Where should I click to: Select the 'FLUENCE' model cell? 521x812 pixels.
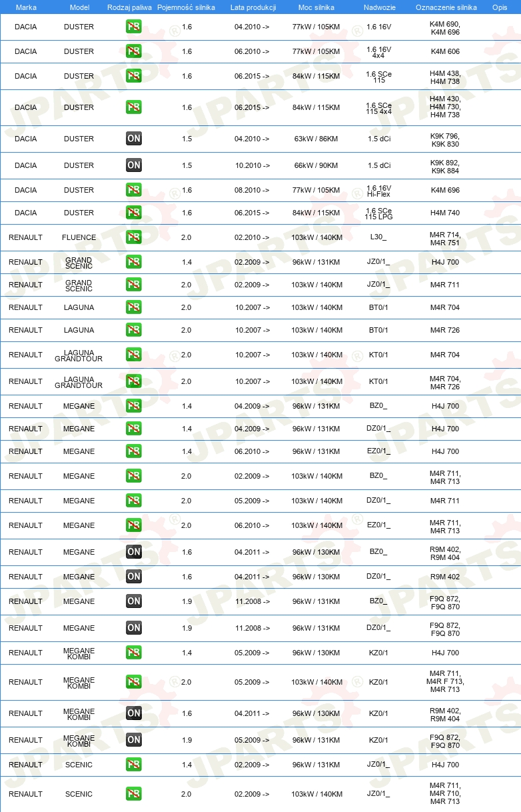(79, 237)
